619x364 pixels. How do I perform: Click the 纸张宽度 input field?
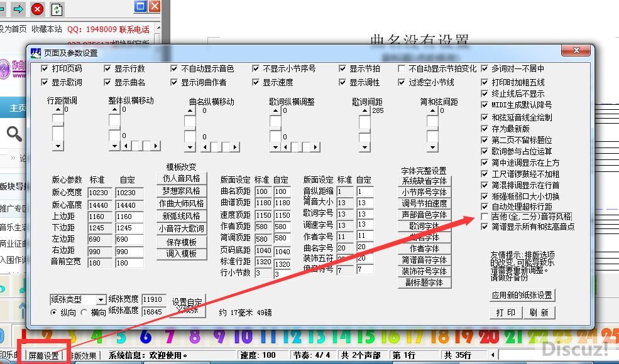click(x=153, y=299)
